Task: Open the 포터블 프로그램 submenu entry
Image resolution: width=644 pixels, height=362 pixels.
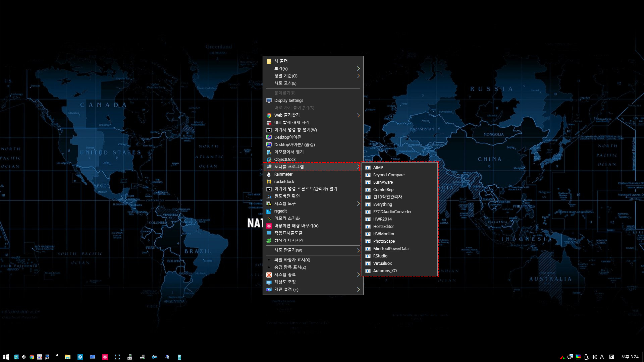Action: click(x=313, y=167)
